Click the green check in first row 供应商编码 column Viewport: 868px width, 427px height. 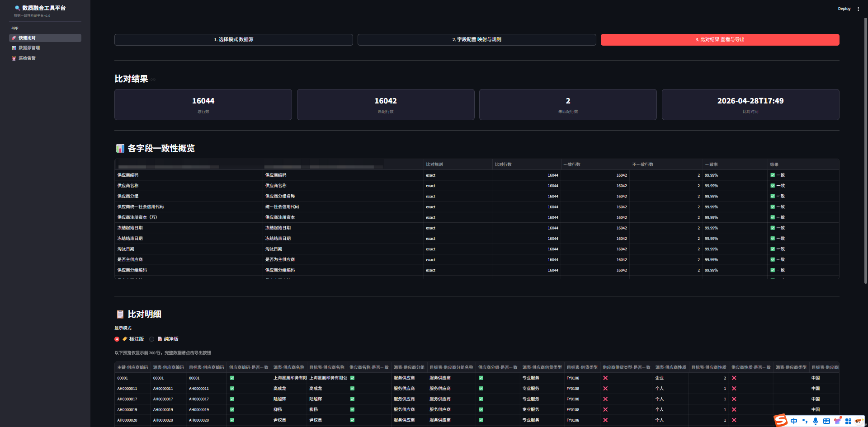pos(232,378)
